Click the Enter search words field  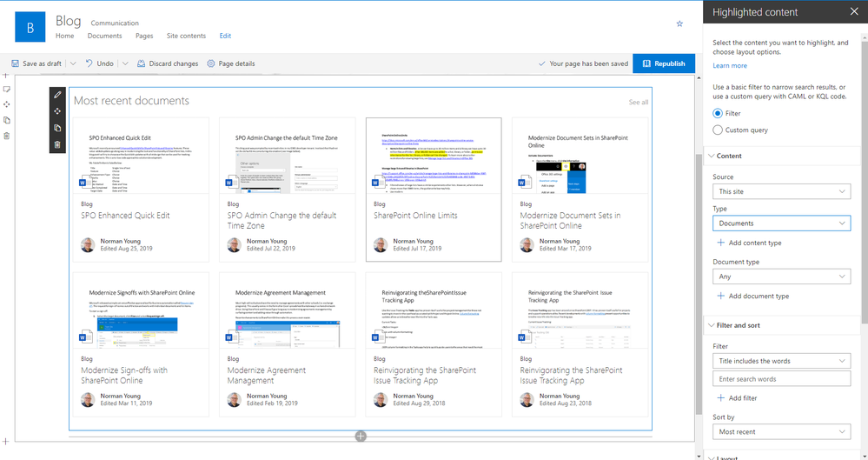pos(781,379)
